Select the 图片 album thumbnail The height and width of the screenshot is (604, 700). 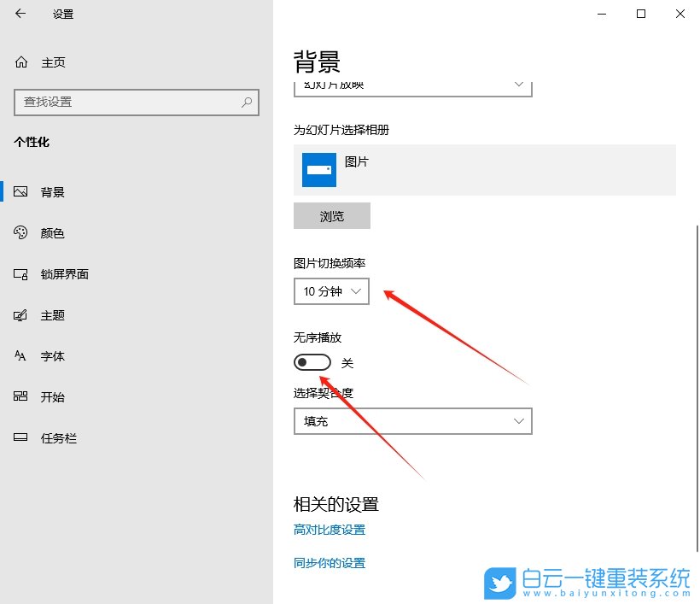(318, 170)
